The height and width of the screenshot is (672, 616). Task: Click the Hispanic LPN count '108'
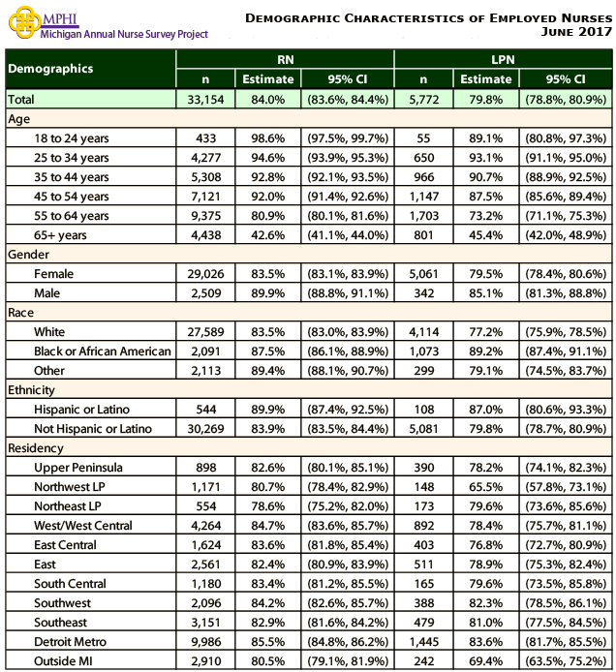(x=423, y=410)
